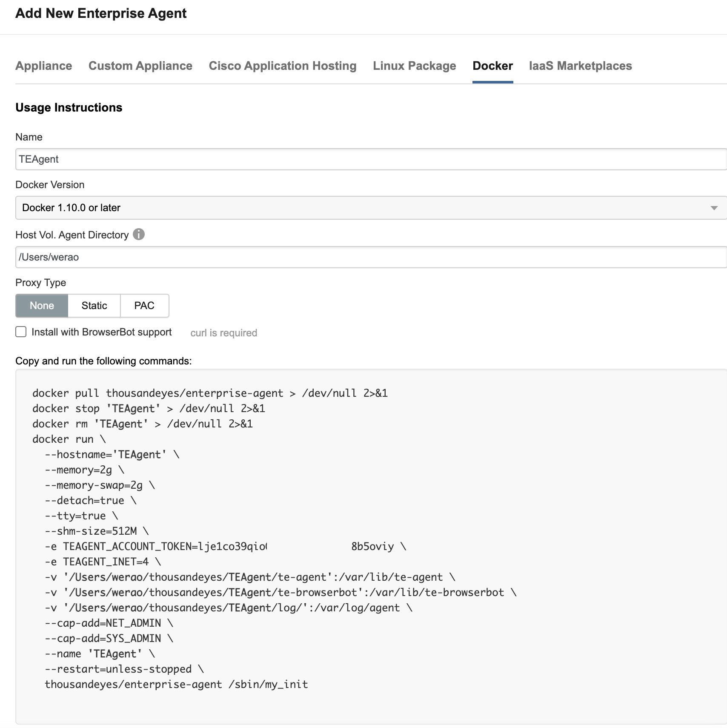Click the TEAGENT_INET=4 line
The image size is (727, 728).
click(x=103, y=562)
